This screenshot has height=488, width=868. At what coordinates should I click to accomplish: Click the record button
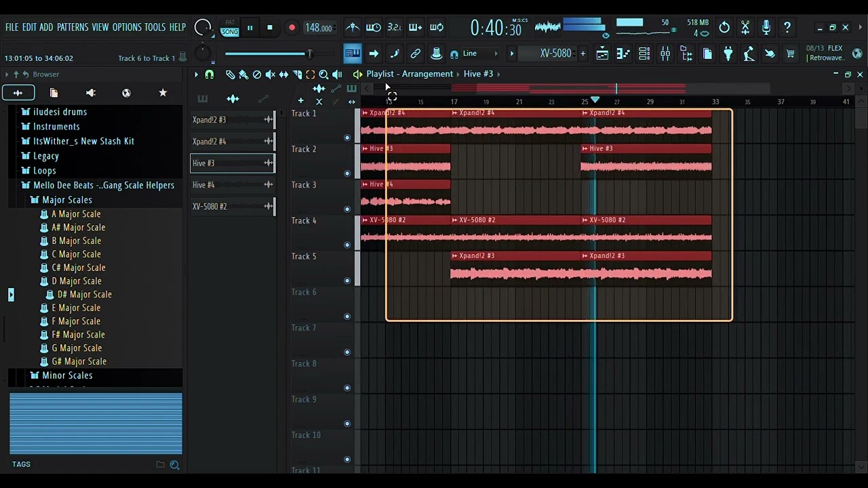click(292, 28)
